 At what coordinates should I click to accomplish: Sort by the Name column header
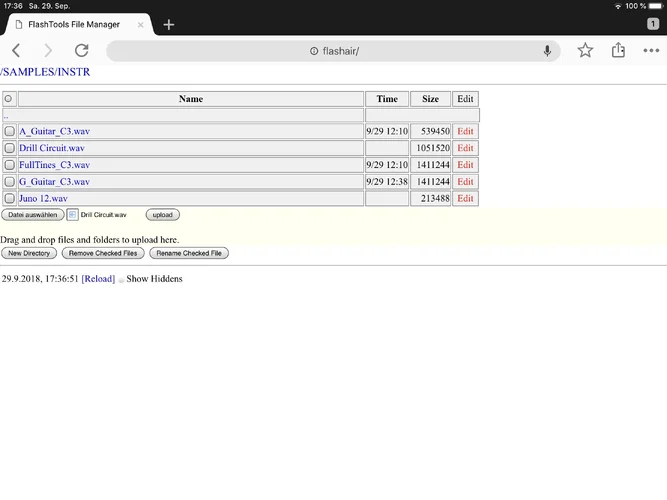[x=191, y=99]
